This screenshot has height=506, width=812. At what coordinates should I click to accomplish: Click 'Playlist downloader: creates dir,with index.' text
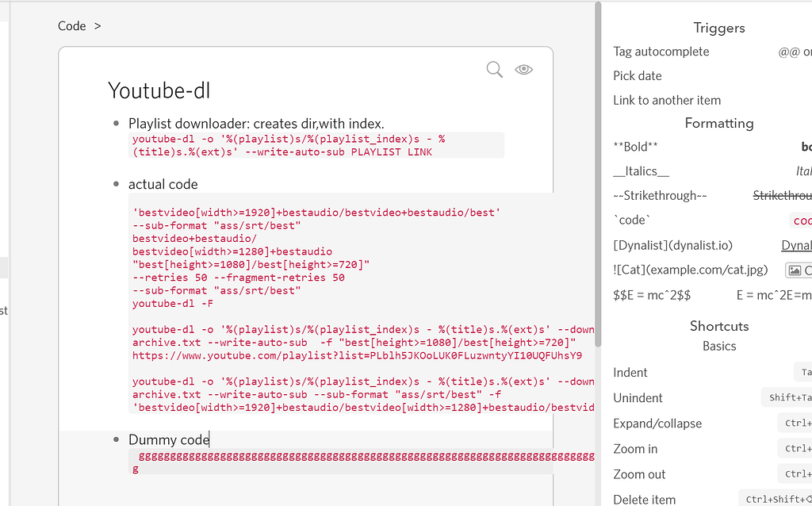[x=256, y=123]
